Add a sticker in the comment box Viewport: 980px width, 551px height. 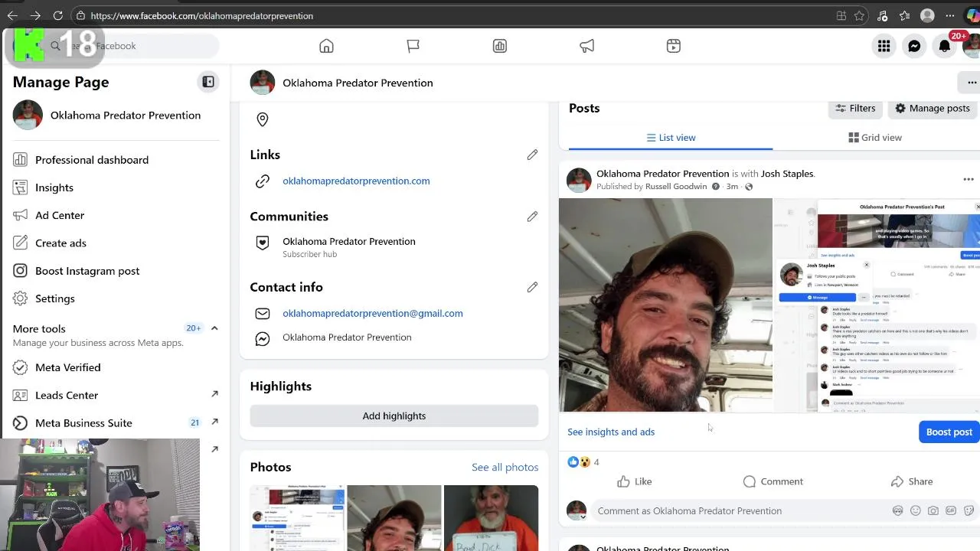(x=969, y=510)
